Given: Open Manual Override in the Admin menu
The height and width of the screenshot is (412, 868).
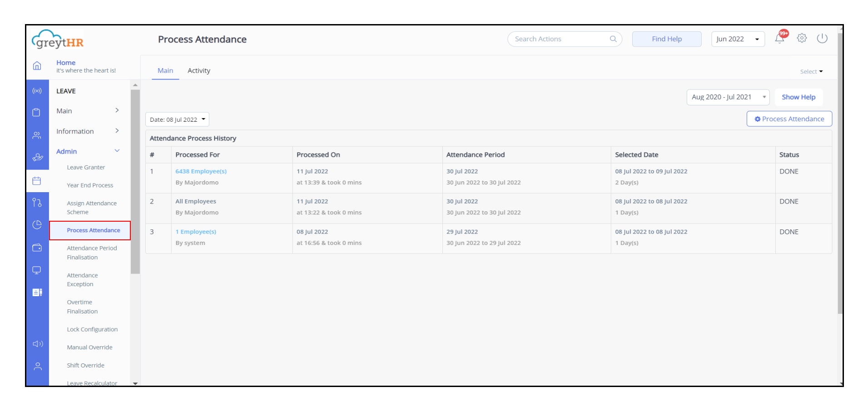Looking at the screenshot, I should pyautogui.click(x=89, y=347).
